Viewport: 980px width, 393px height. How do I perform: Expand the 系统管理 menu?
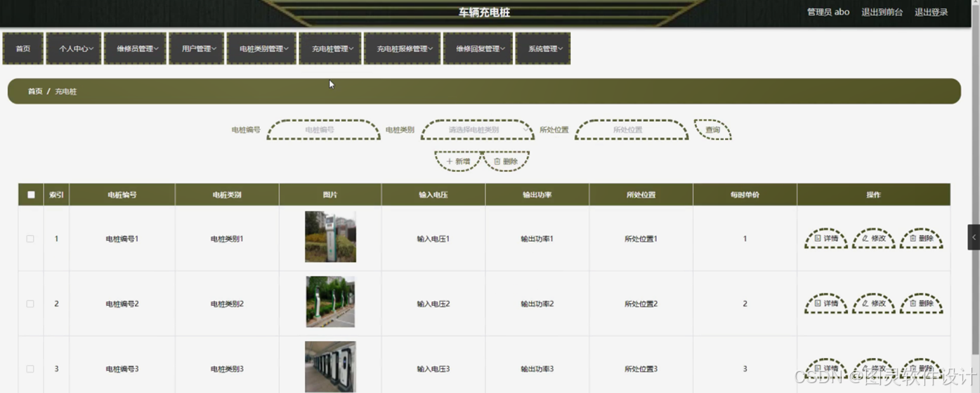(542, 49)
